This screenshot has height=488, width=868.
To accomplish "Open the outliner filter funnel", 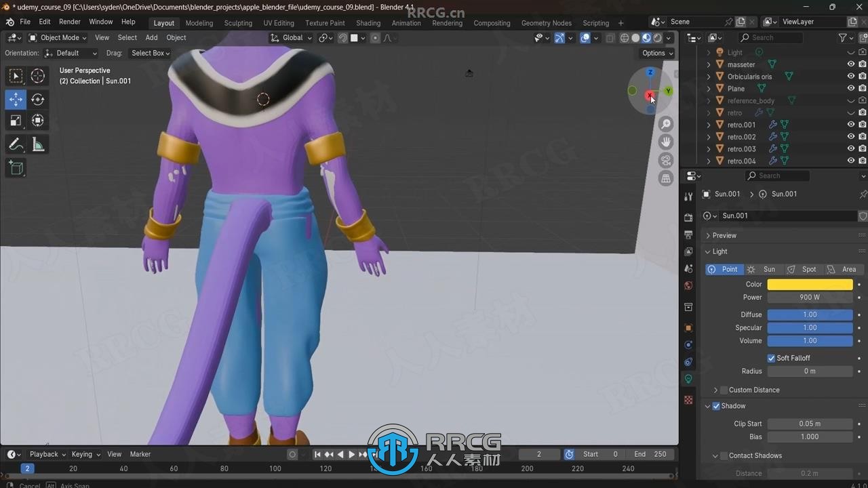I will [x=842, y=38].
